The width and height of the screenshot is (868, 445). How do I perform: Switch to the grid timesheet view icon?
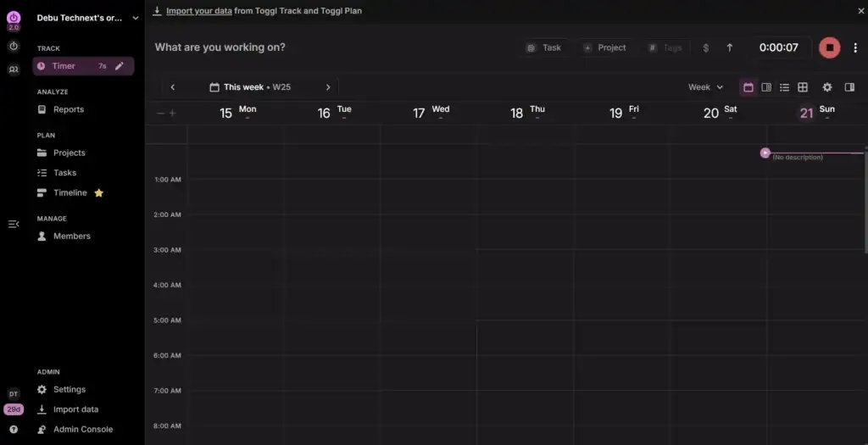click(x=803, y=87)
